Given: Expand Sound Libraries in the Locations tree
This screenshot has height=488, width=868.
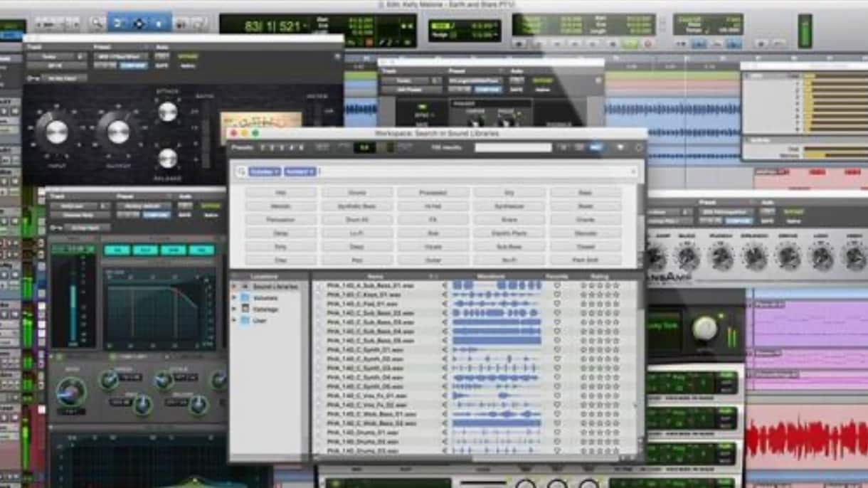Looking at the screenshot, I should click(234, 287).
